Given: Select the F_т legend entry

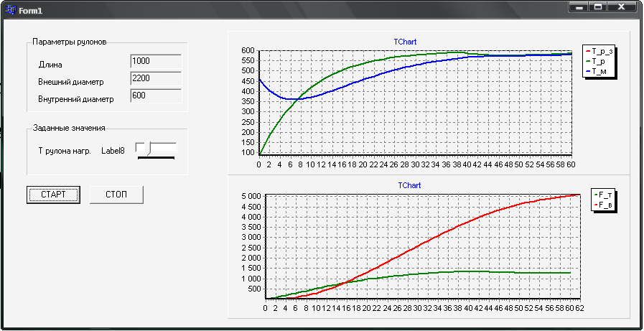Looking at the screenshot, I should (x=602, y=195).
